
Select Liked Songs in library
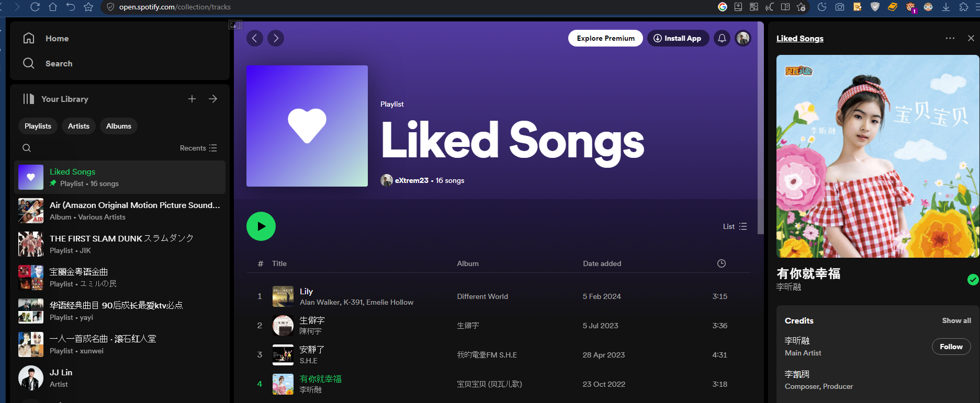[x=120, y=177]
